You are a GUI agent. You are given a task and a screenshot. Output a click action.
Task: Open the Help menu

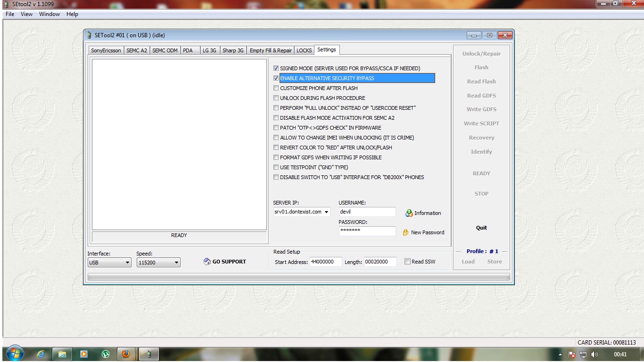pyautogui.click(x=72, y=14)
